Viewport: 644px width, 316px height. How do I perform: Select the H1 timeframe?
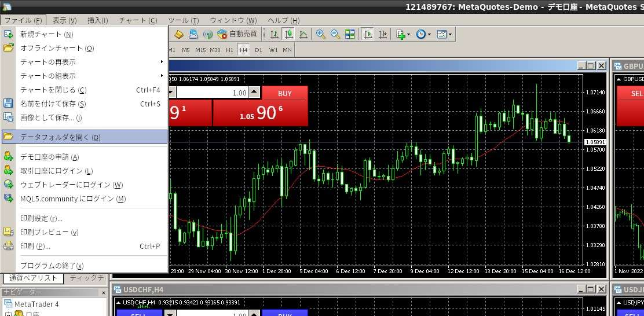click(229, 50)
